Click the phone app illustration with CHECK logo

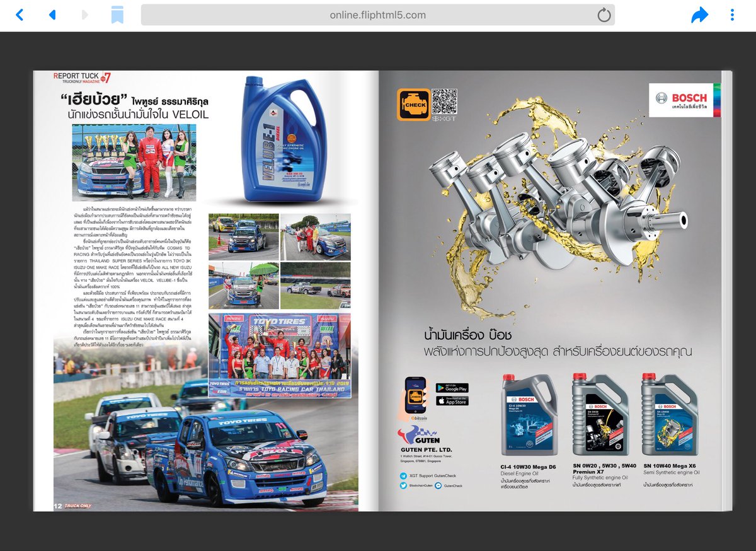tap(415, 395)
